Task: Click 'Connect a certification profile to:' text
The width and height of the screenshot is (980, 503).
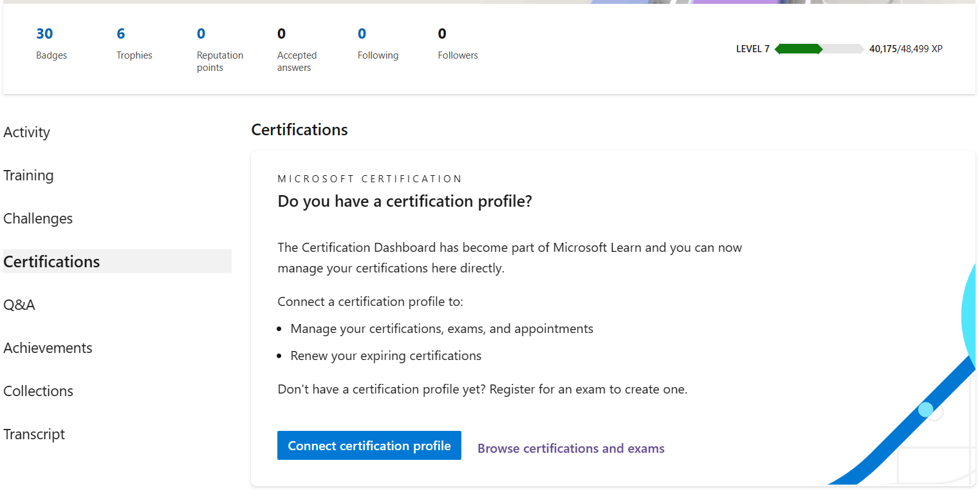Action: [371, 301]
